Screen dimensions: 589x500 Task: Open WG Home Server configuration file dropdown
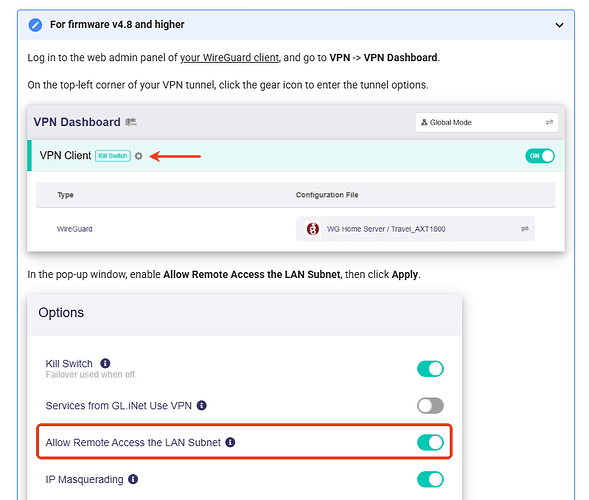tap(415, 229)
